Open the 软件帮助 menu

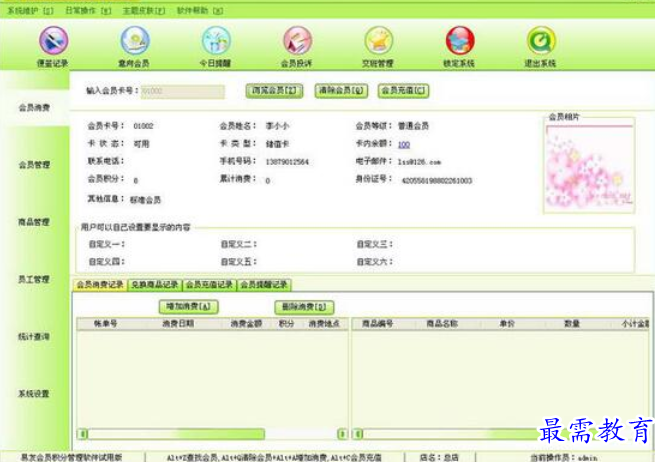200,10
